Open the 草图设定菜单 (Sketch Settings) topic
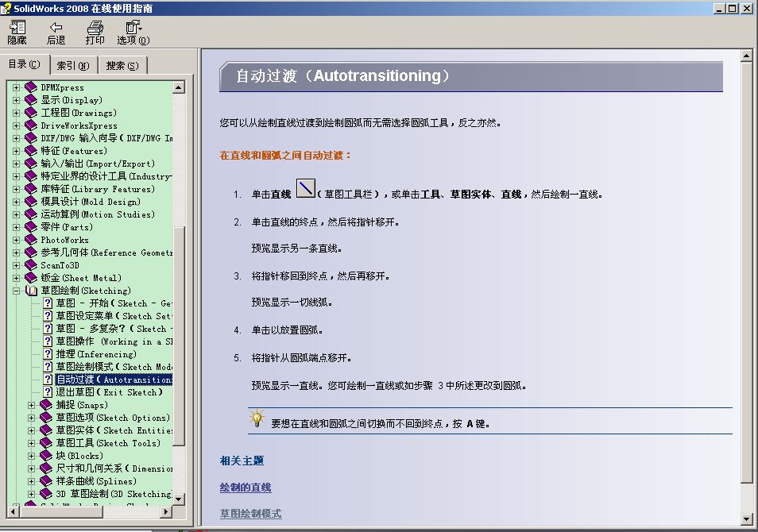The image size is (758, 532). tap(114, 316)
